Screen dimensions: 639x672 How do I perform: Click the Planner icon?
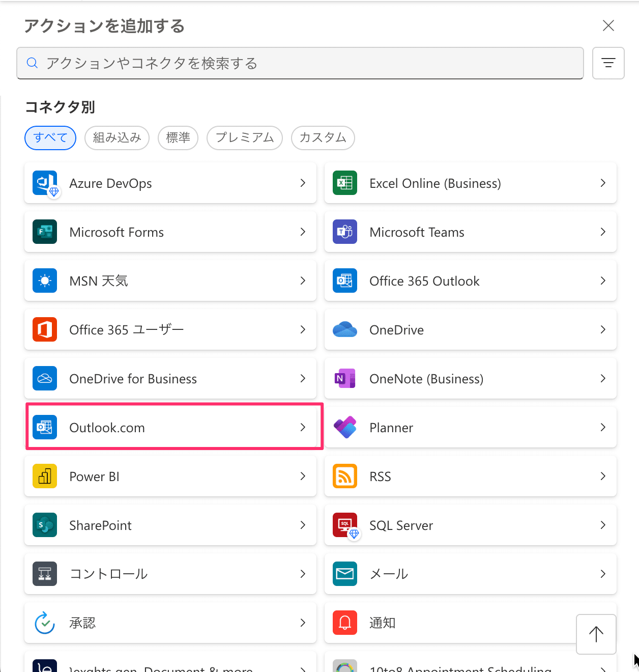click(345, 428)
